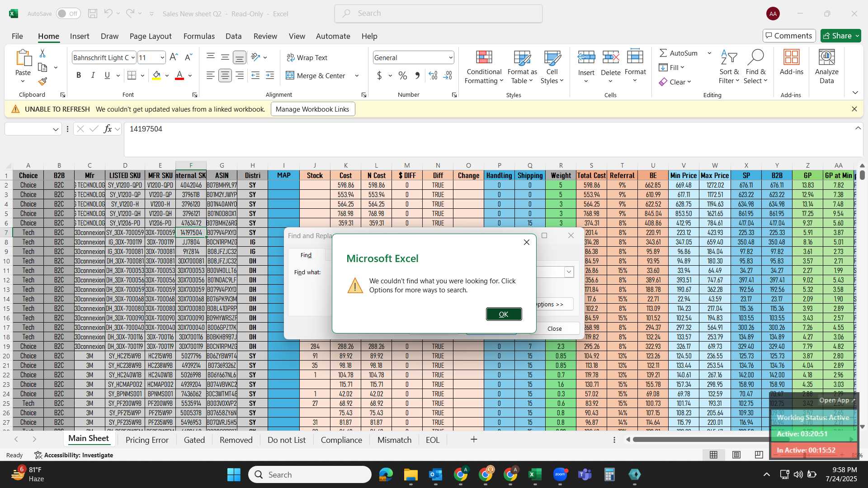Click the Comments button
This screenshot has width=868, height=488.
tap(789, 36)
